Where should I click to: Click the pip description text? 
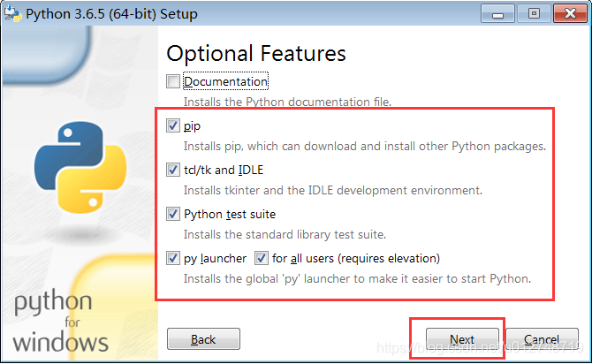click(365, 146)
